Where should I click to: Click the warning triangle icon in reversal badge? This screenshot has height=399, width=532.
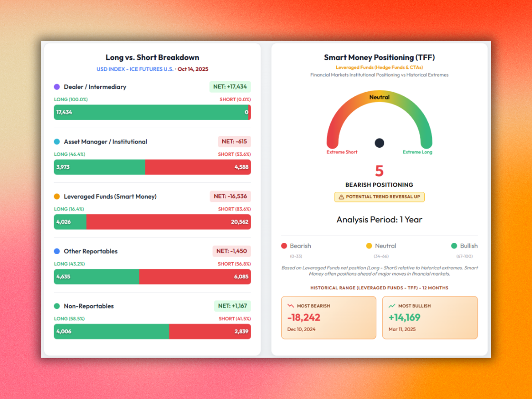point(341,197)
